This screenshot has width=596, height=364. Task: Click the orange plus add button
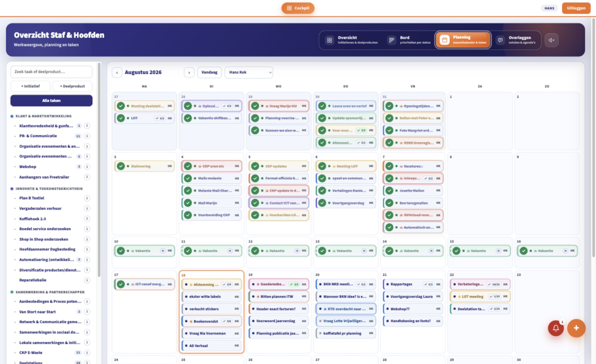[576, 328]
